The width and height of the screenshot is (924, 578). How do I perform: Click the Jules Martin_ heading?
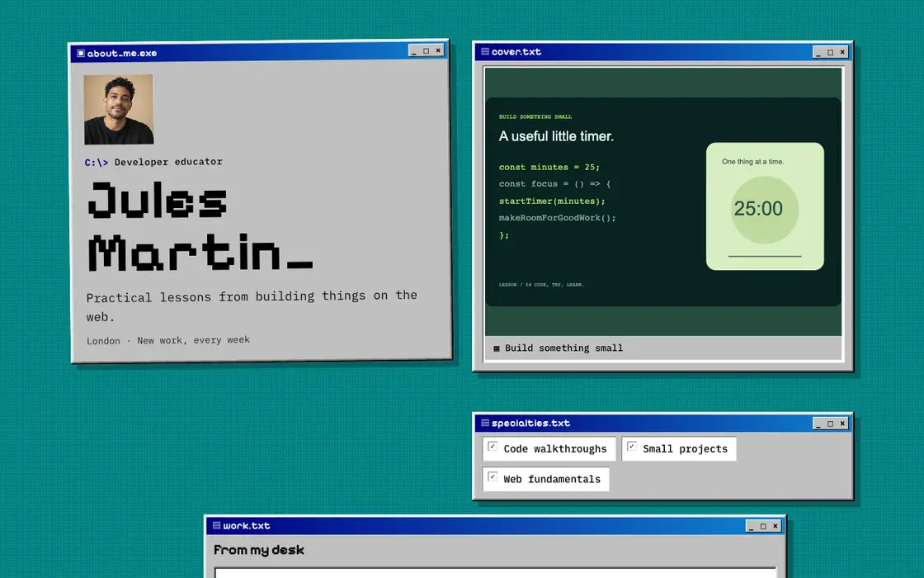(x=200, y=226)
